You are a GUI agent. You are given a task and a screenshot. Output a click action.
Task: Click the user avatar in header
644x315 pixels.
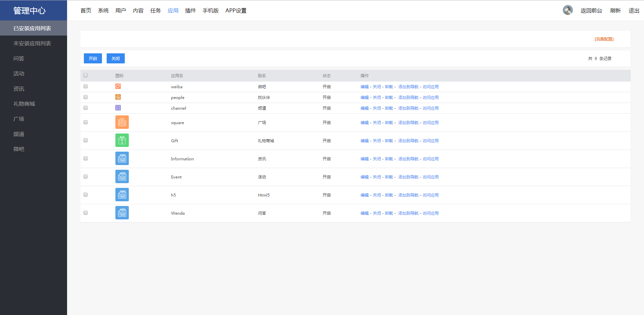568,10
